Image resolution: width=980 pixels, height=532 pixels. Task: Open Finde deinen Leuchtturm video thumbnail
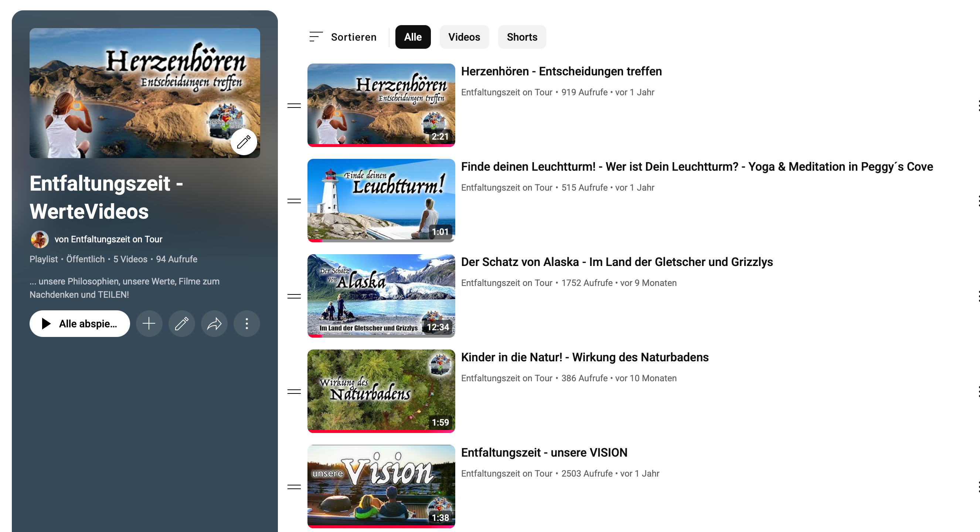[x=381, y=200]
